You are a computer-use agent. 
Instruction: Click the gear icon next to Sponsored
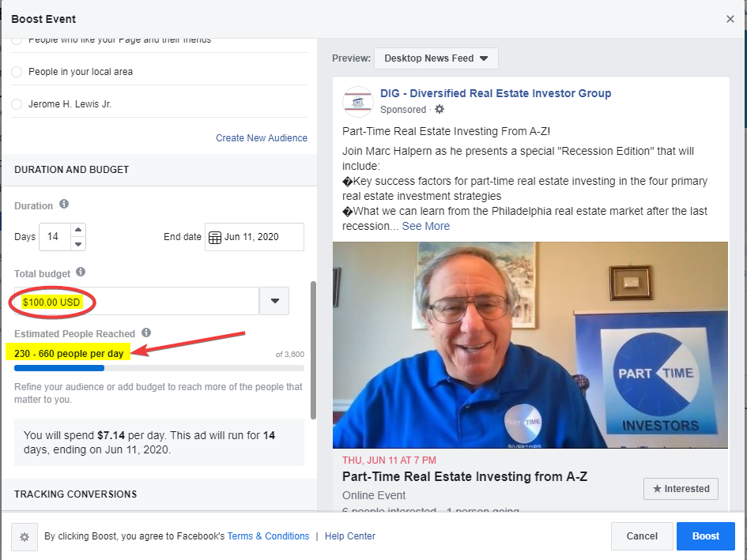(x=440, y=109)
